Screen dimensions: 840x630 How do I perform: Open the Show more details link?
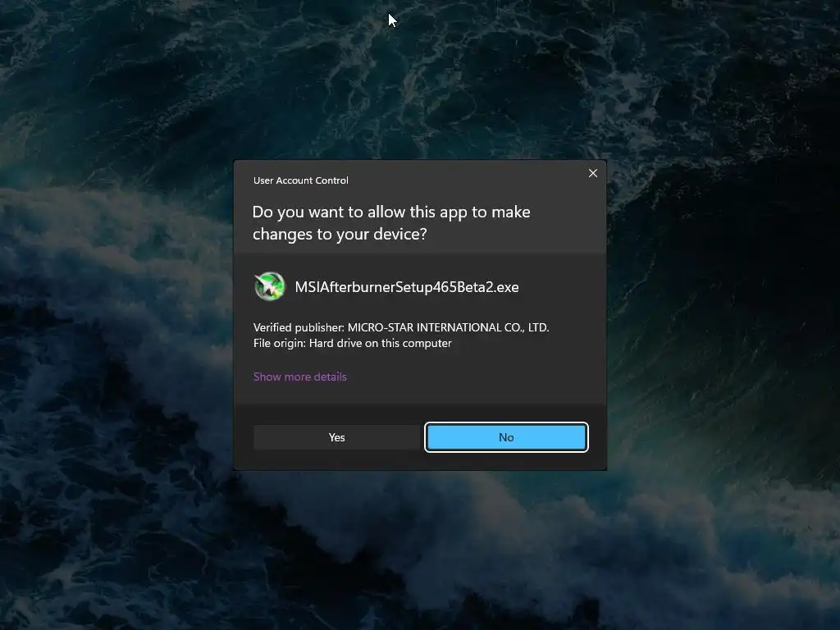pos(300,377)
